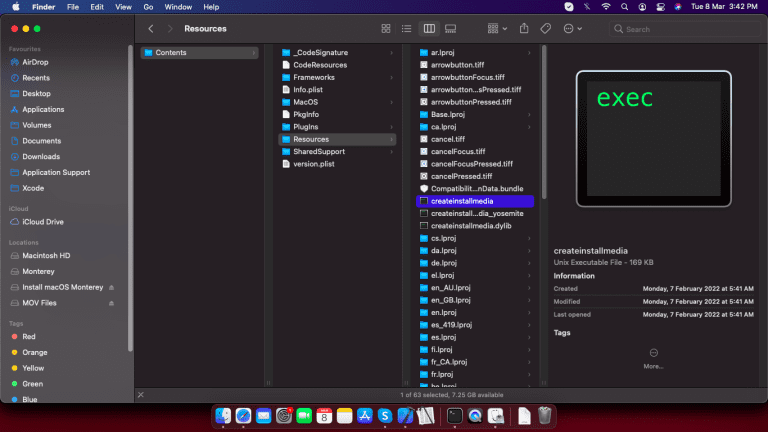Open Control Centre in the menu bar

point(660,7)
